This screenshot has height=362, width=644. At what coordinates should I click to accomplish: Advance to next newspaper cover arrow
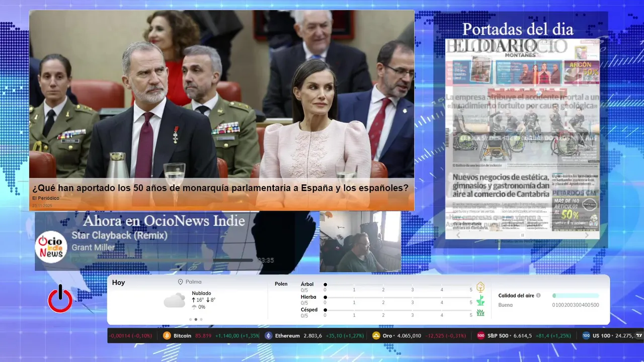coord(587,235)
